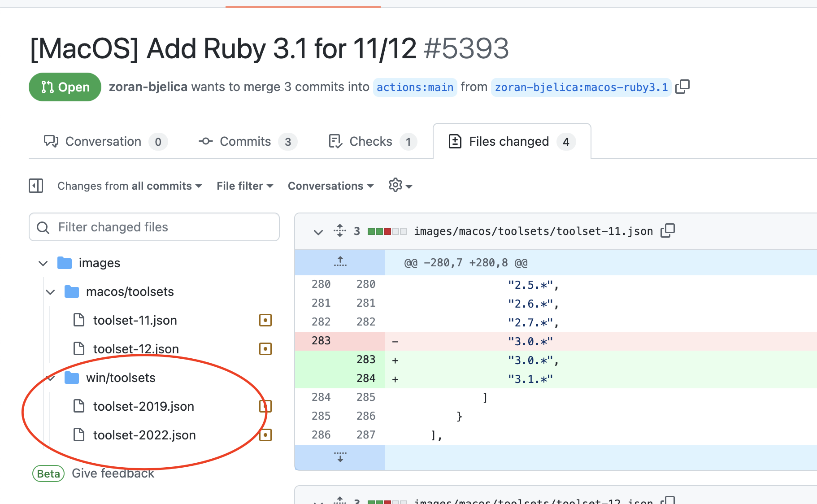Grab the toolset-11.json diff move handle
The image size is (817, 504).
point(339,231)
